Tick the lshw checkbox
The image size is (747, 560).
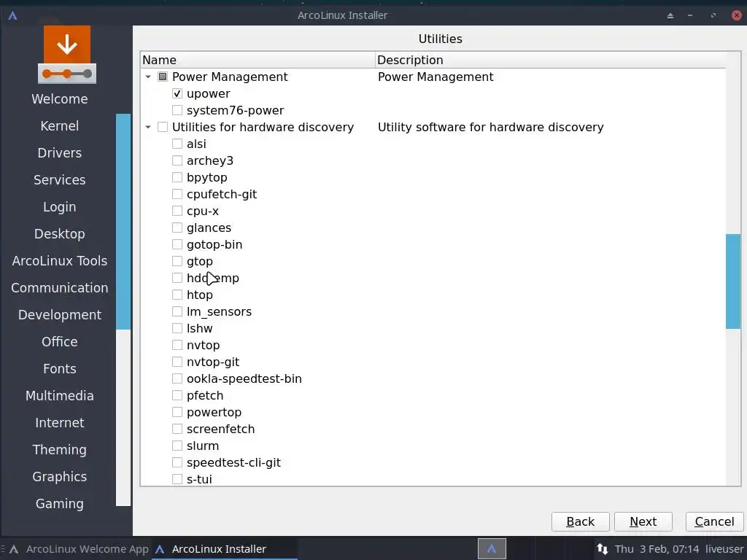coord(177,328)
